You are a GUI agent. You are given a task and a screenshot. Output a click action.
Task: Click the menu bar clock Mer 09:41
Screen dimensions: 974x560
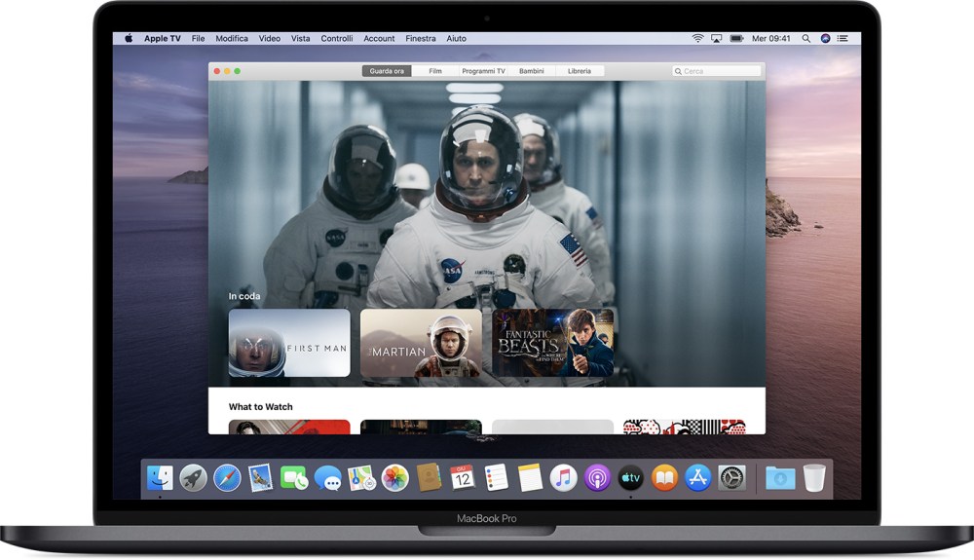770,39
